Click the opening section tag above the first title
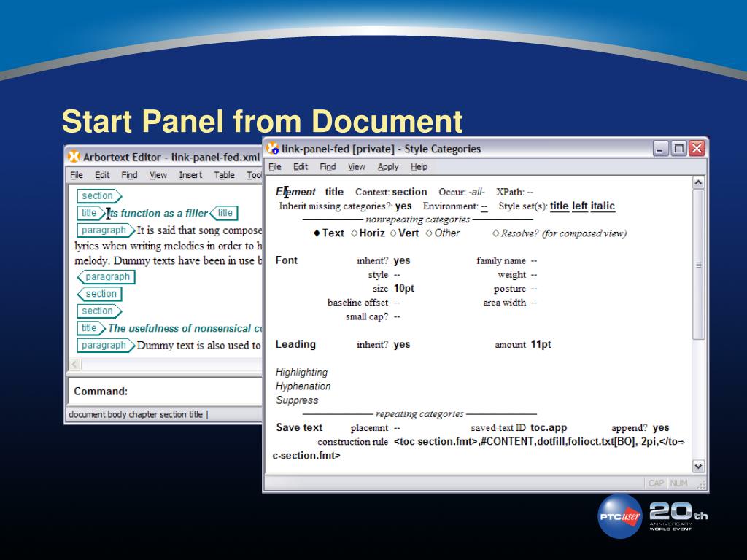Viewport: 747px width, 560px height. click(x=99, y=195)
